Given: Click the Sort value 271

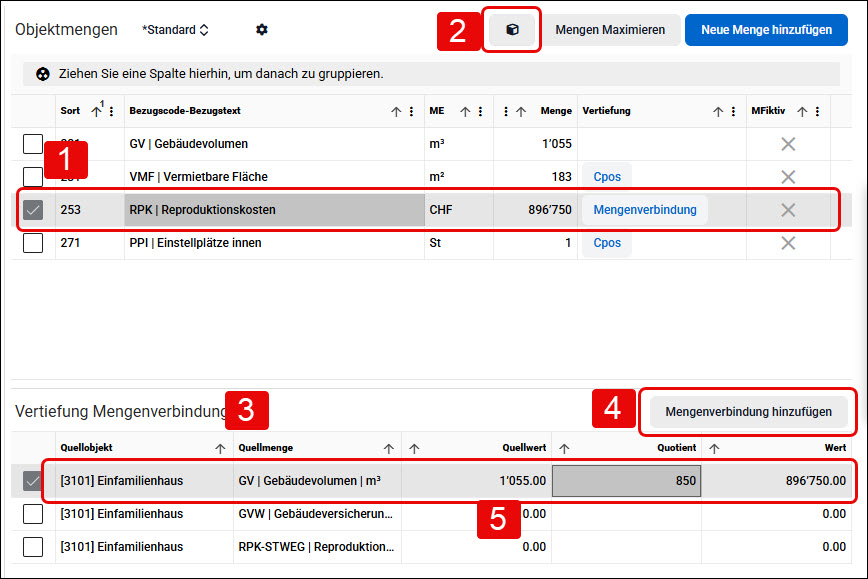Looking at the screenshot, I should click(x=70, y=242).
